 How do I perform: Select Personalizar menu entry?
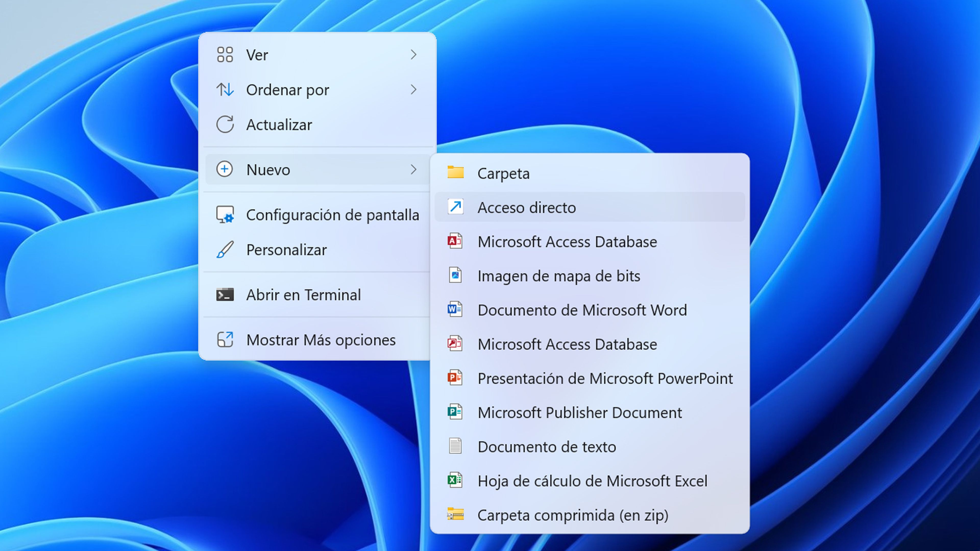[x=317, y=250]
